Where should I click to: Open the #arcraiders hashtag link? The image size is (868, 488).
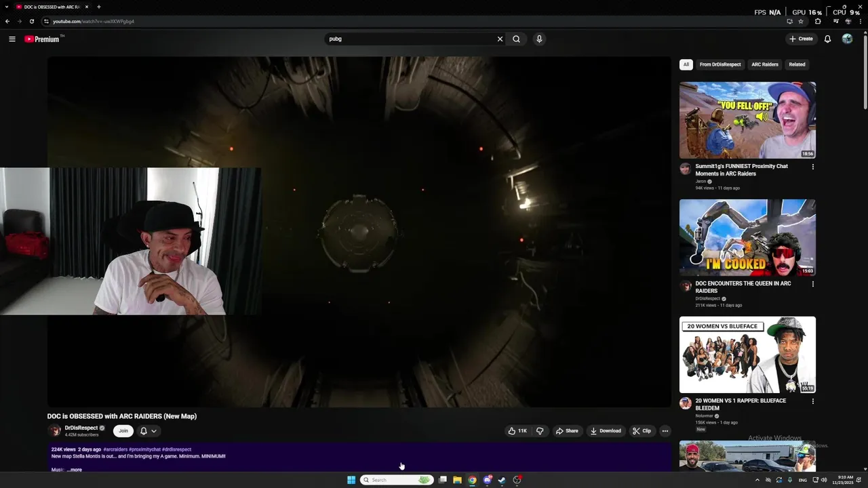click(x=115, y=449)
